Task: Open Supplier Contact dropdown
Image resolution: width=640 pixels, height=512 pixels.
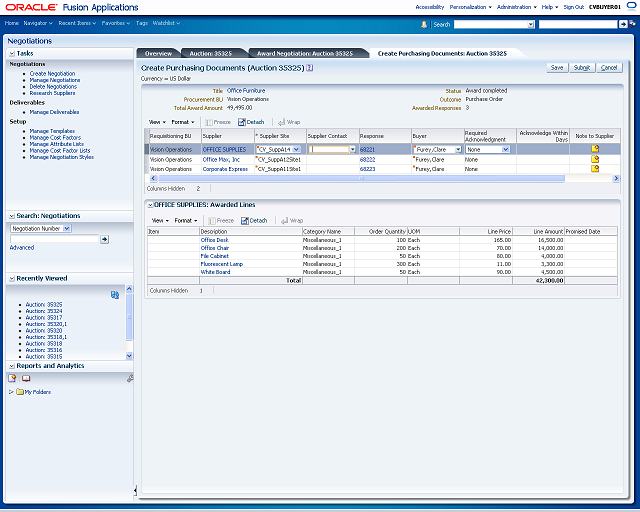Action: tap(353, 149)
